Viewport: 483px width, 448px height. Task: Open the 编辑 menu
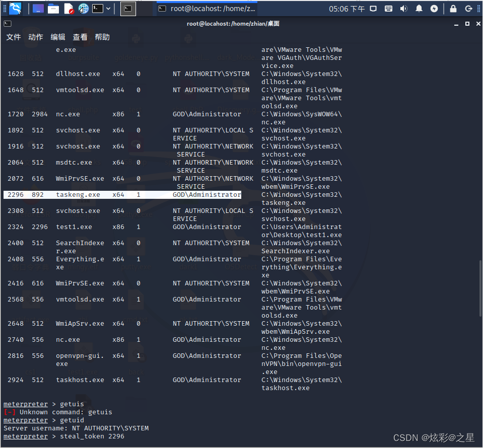(x=58, y=37)
